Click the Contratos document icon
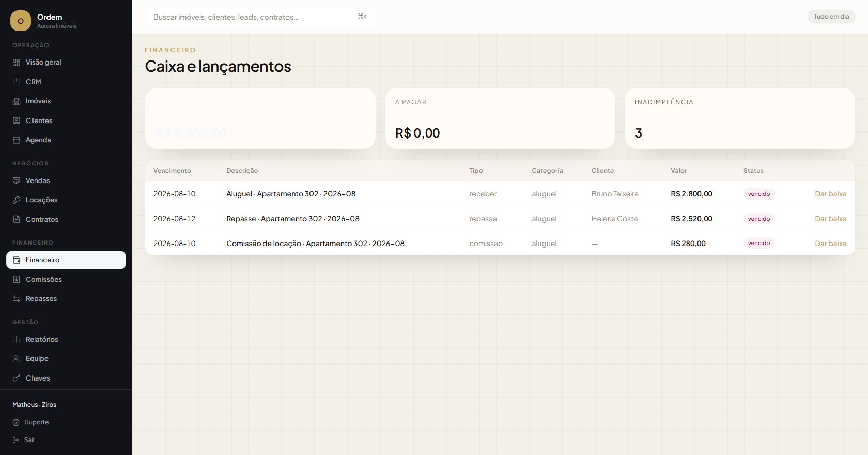The width and height of the screenshot is (868, 455). (17, 219)
